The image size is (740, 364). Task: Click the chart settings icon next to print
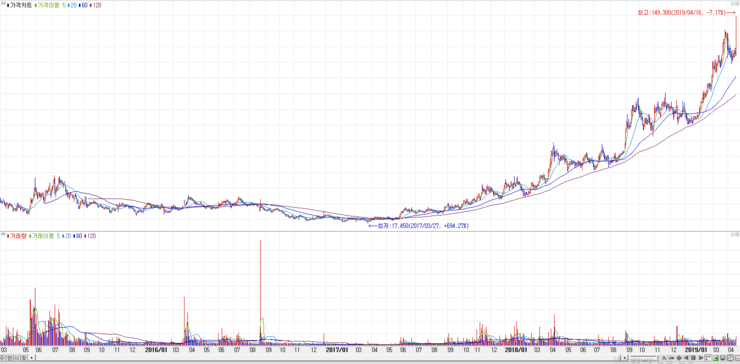731,358
